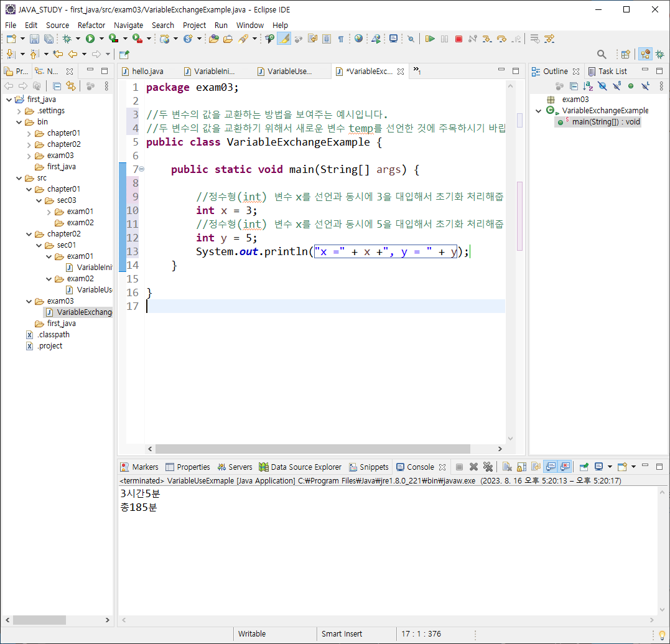Open the Properties view tab
The width and height of the screenshot is (670, 644).
pyautogui.click(x=188, y=467)
